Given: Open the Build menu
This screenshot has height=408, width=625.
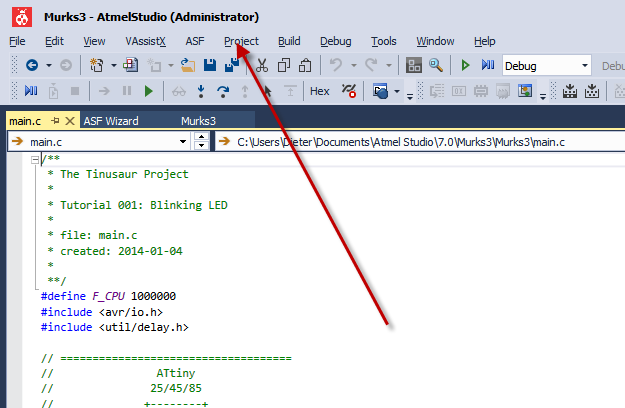Looking at the screenshot, I should click(x=289, y=41).
